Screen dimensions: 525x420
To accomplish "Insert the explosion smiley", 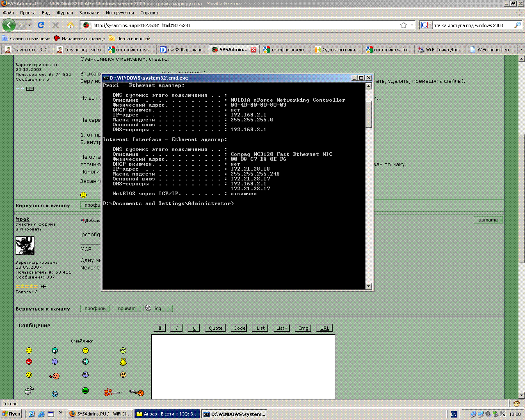I will (x=112, y=392).
